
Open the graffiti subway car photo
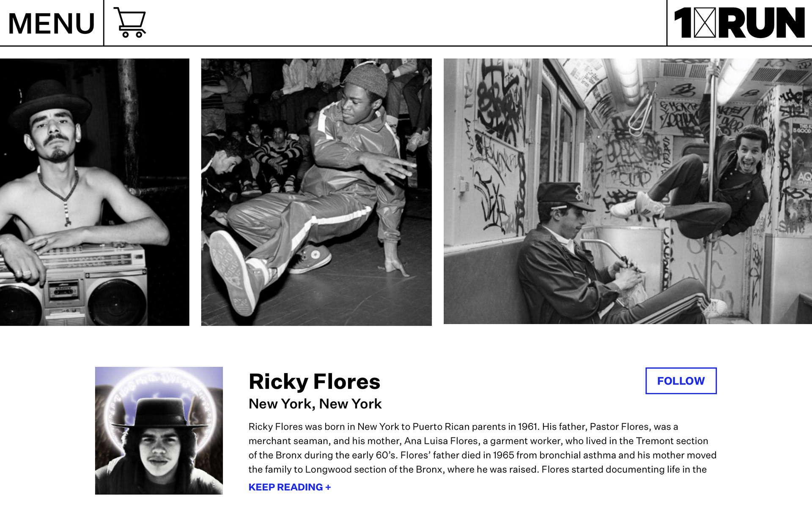click(x=627, y=191)
